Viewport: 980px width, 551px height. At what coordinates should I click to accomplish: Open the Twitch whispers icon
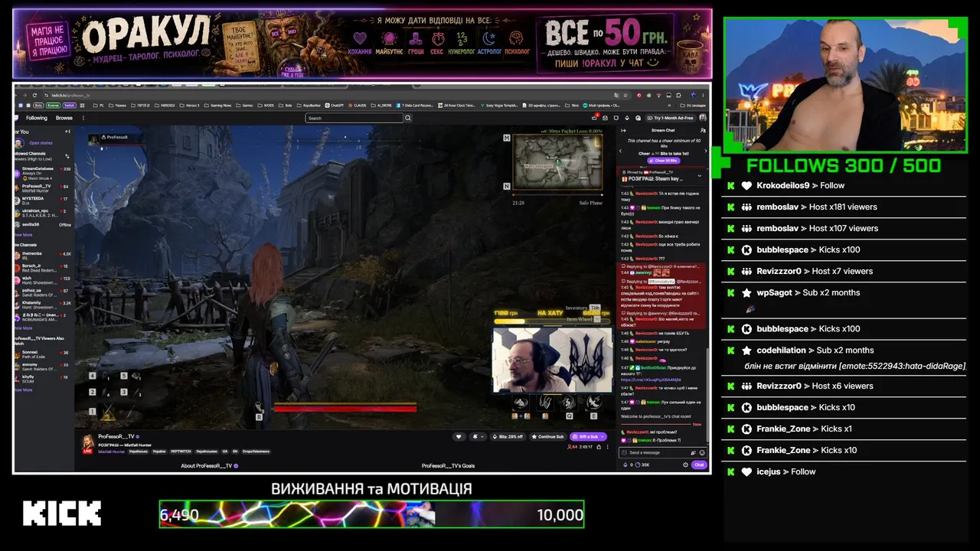(x=616, y=118)
